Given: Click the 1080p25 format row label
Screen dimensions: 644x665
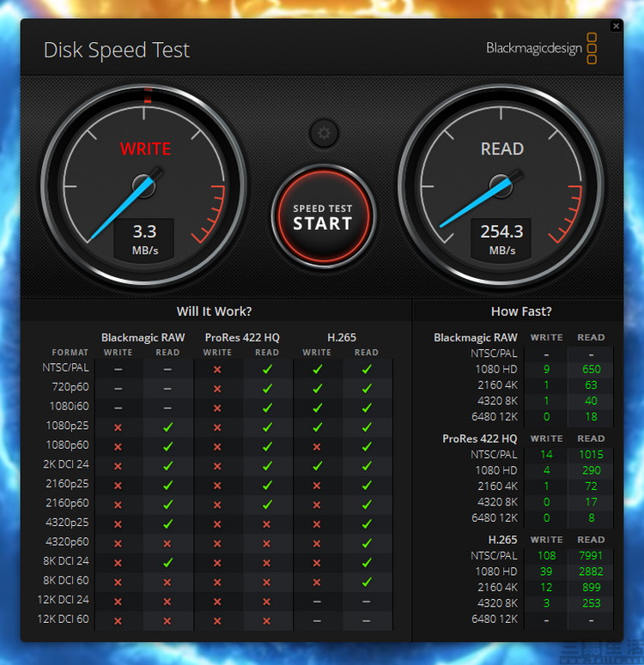Looking at the screenshot, I should 68,426.
